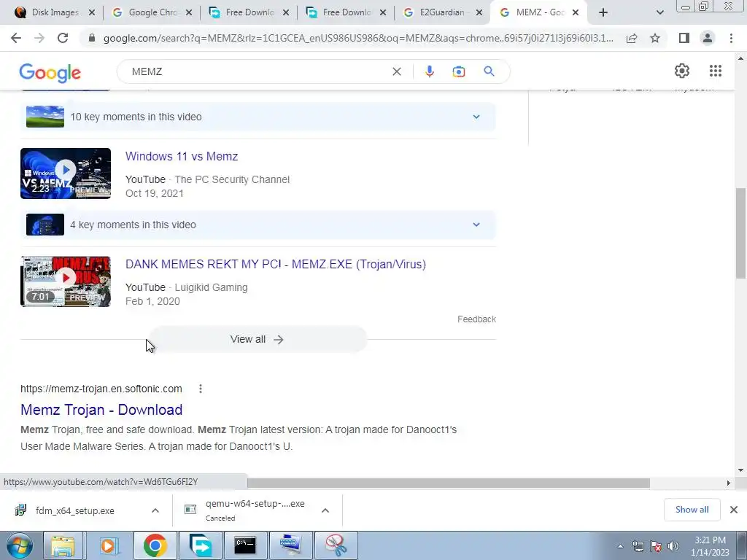
Task: Play the MEMZ.EXE Luigikid video thumbnail
Action: pos(66,281)
